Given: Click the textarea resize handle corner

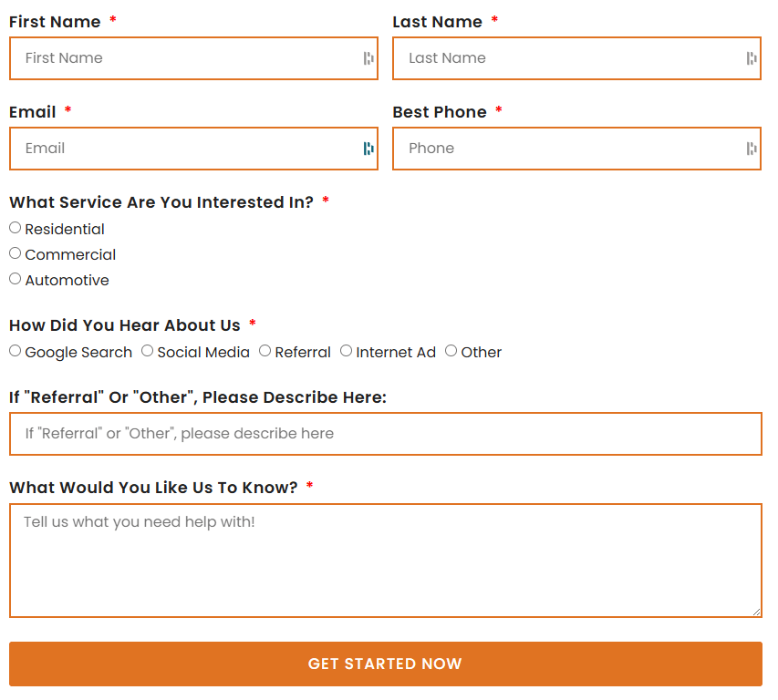Looking at the screenshot, I should 756,612.
